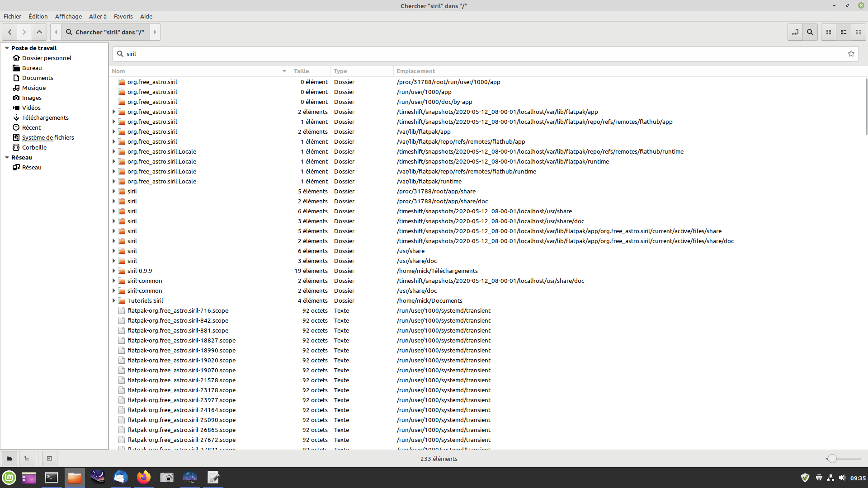Switch to icon view
The height and width of the screenshot is (488, 868).
[829, 32]
